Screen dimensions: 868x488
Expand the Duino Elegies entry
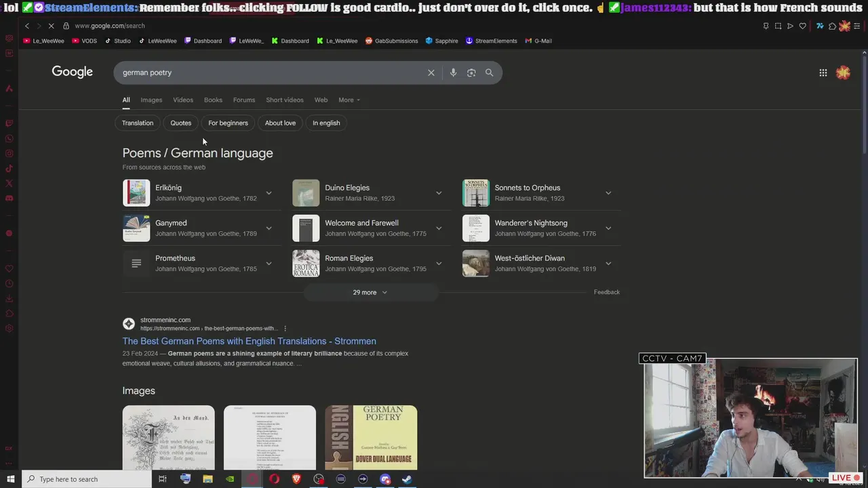click(439, 193)
